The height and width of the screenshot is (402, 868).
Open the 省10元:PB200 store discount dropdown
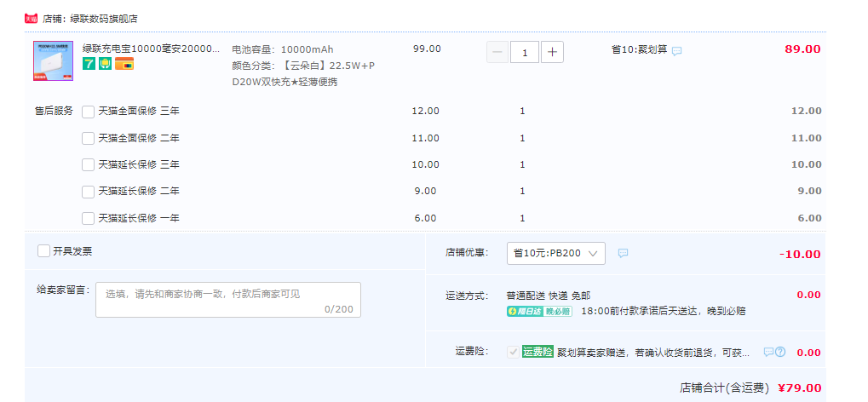(555, 253)
